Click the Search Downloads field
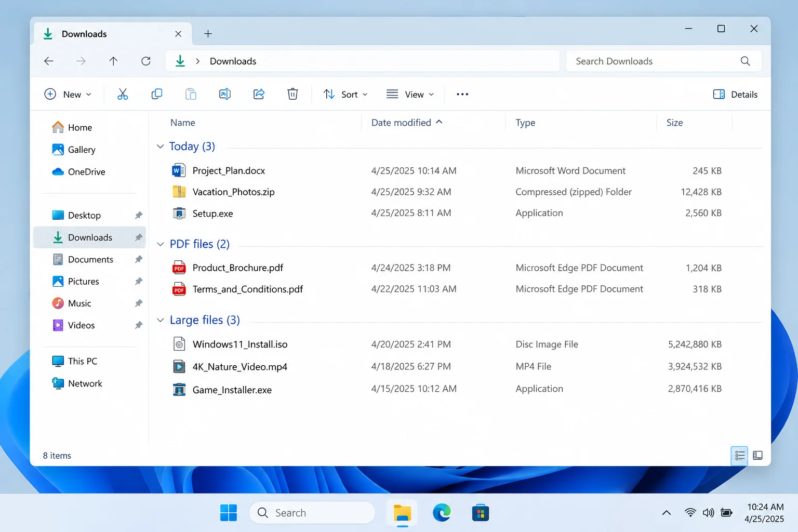The image size is (798, 532). tap(664, 61)
